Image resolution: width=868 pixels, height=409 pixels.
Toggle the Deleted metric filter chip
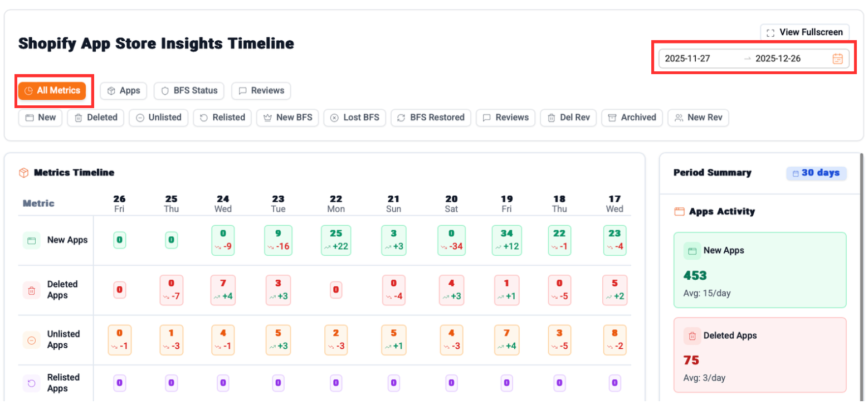96,118
